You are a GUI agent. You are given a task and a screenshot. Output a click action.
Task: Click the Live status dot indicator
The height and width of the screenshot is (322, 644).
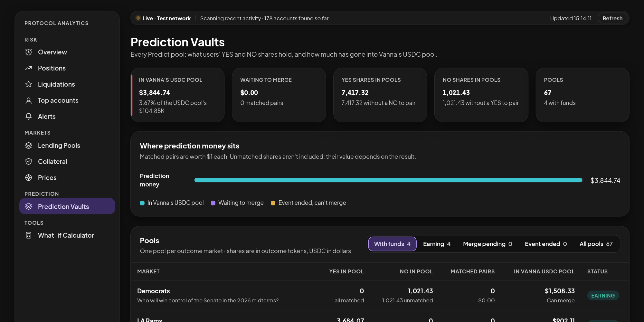138,18
